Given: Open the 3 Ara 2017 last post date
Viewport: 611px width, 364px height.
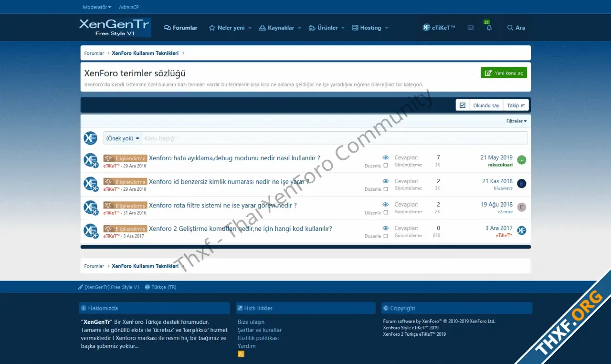Looking at the screenshot, I should [x=499, y=228].
